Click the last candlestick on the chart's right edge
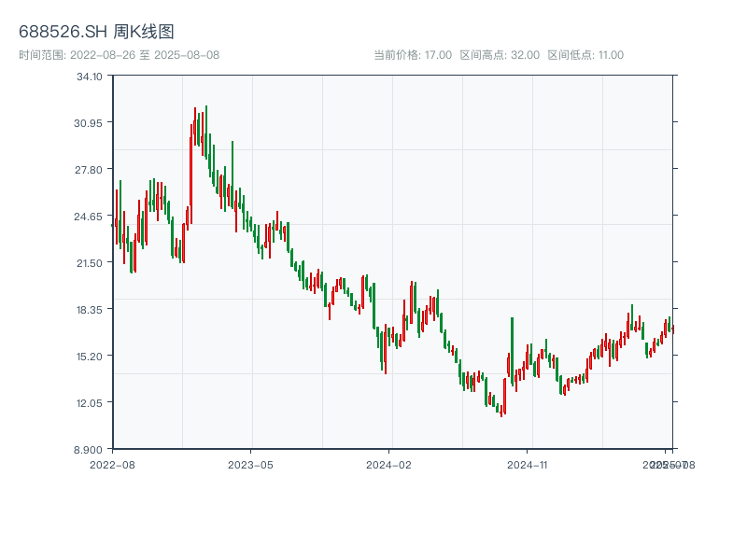The image size is (747, 560). [x=672, y=328]
